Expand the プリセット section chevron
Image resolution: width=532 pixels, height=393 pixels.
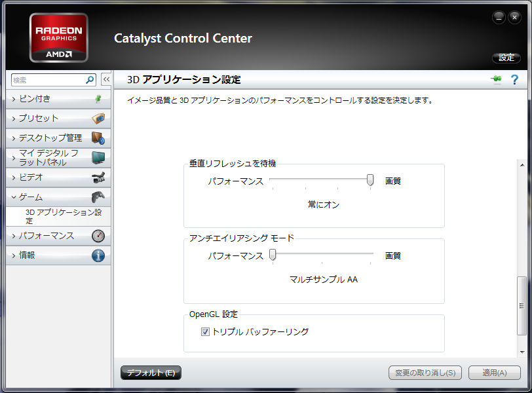pyautogui.click(x=14, y=119)
